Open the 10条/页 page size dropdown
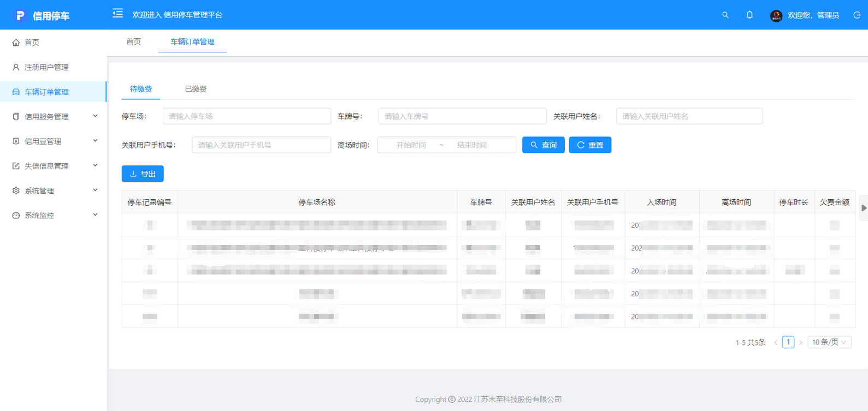 click(829, 342)
